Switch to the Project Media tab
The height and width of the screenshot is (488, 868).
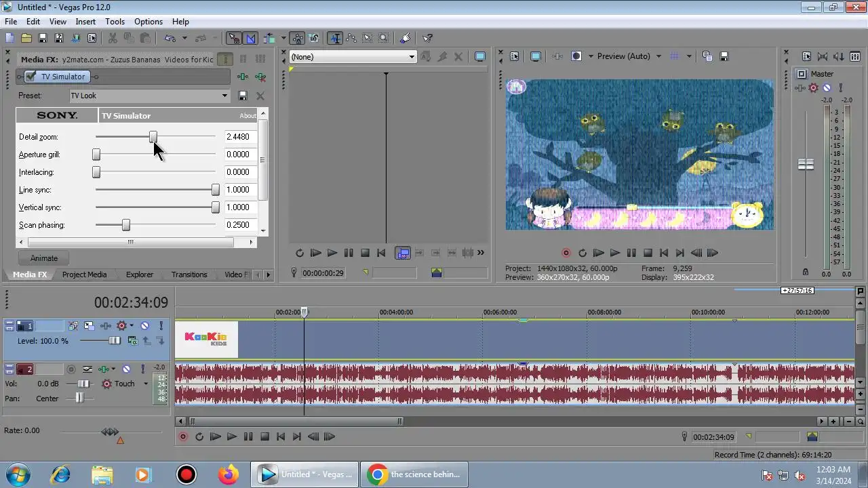click(x=84, y=274)
